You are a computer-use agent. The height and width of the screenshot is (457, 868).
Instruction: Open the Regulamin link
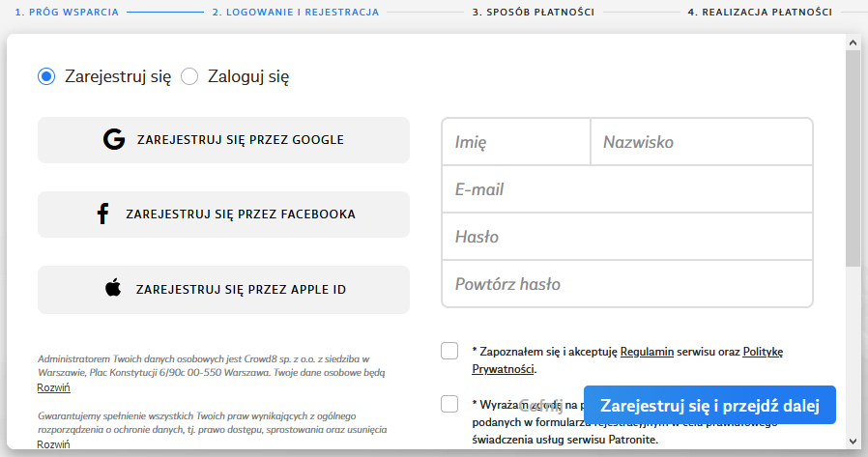point(649,352)
